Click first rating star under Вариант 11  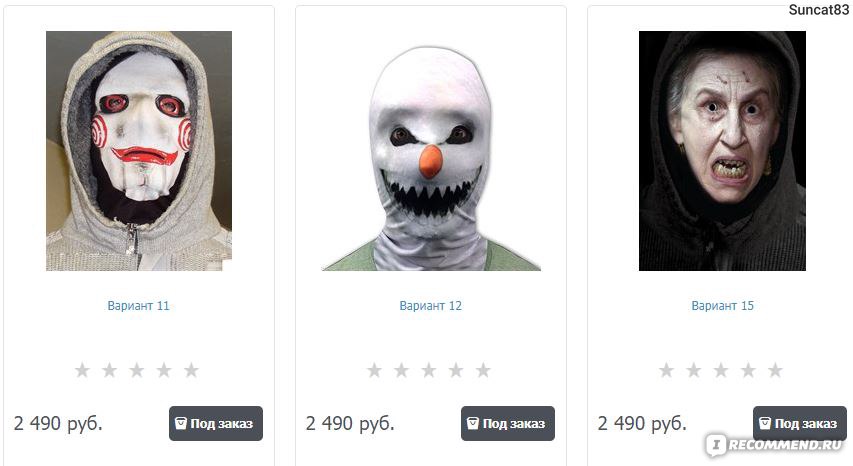[82, 370]
